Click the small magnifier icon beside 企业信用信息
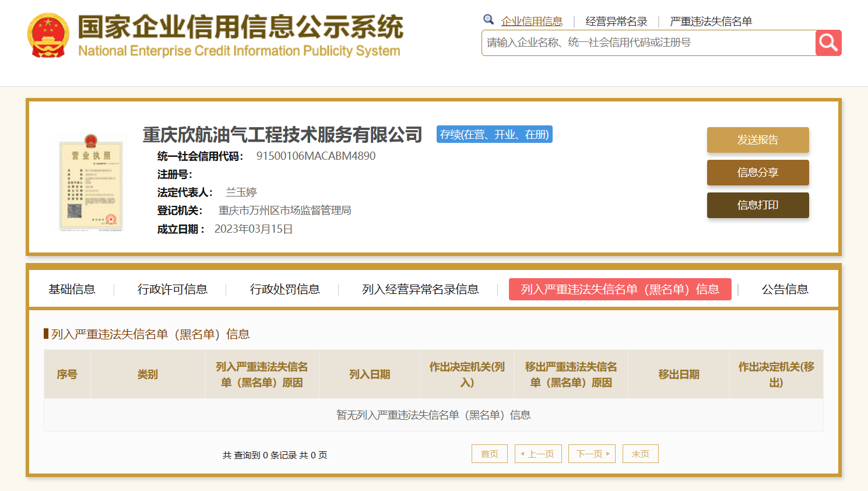The image size is (868, 491). (x=489, y=20)
